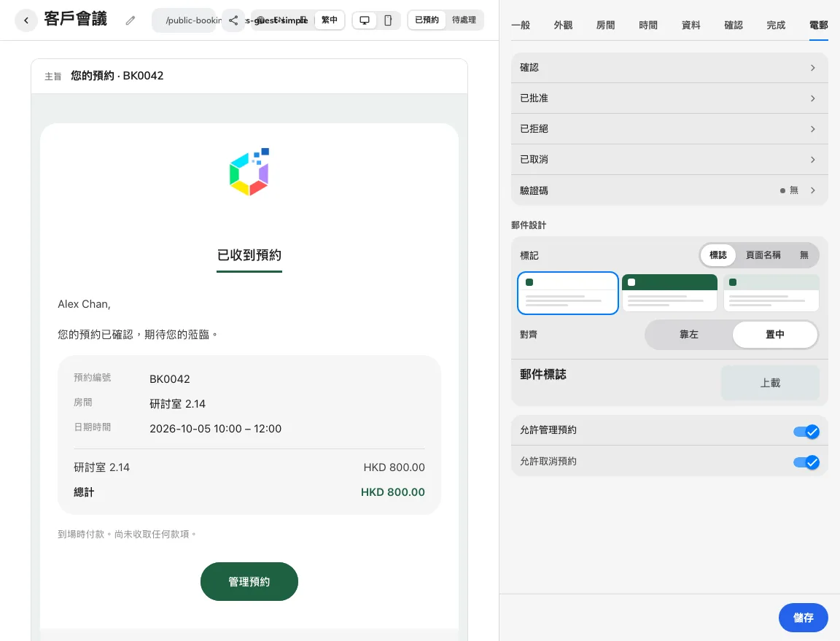Viewport: 840px width, 641px height.
Task: Select 標誌 for the header mark
Action: point(717,255)
